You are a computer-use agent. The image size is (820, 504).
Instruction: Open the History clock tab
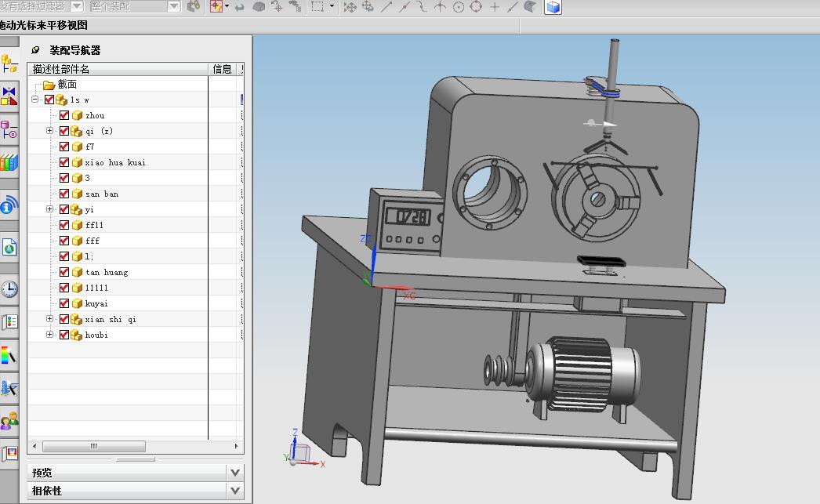coord(9,289)
